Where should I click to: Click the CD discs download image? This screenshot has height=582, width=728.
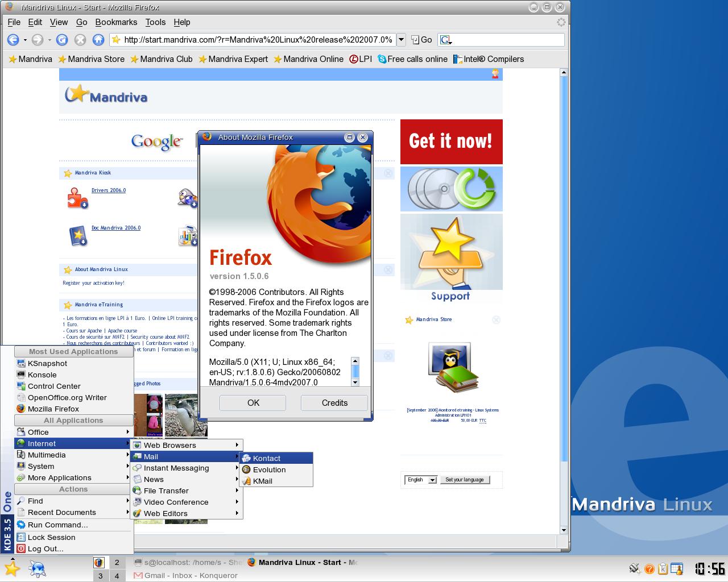[x=452, y=189]
